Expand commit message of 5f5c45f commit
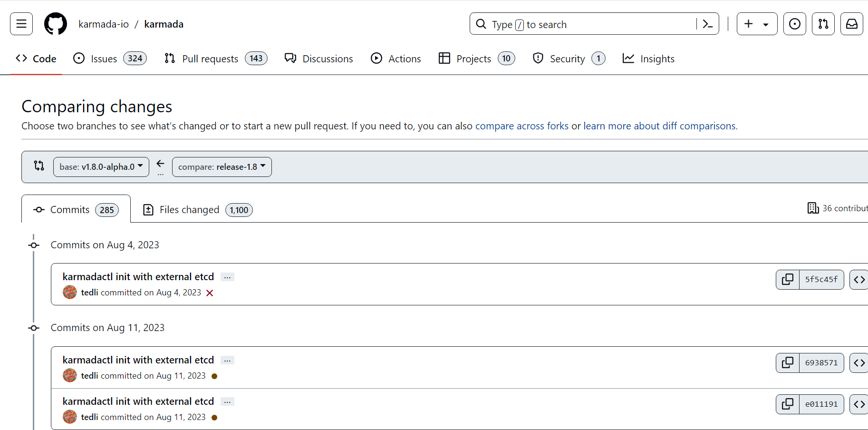868x430 pixels. point(227,277)
